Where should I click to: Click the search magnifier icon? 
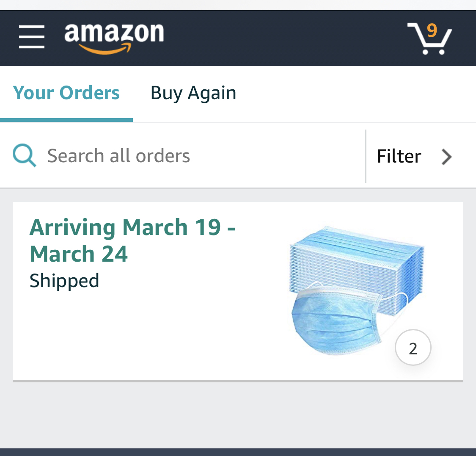[x=24, y=155]
